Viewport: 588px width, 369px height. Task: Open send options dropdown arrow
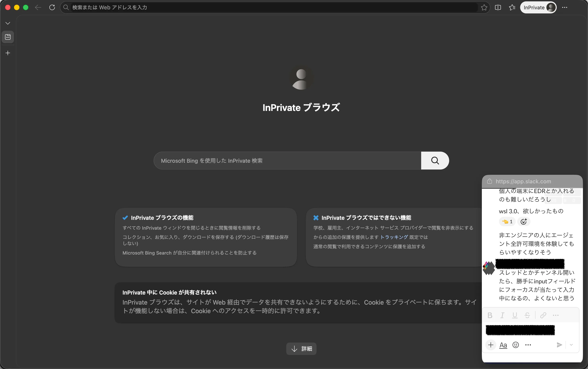pyautogui.click(x=571, y=345)
